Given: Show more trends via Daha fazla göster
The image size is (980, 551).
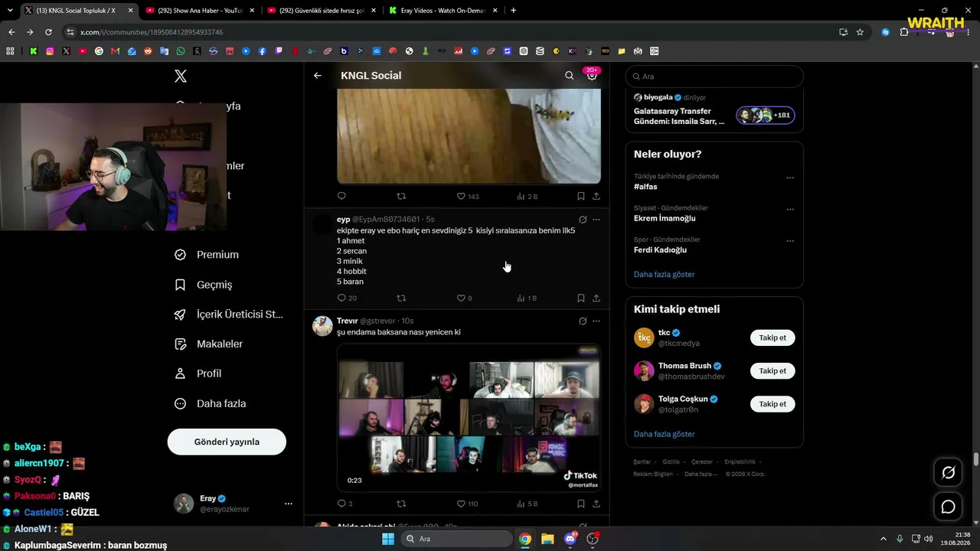Looking at the screenshot, I should 665,274.
